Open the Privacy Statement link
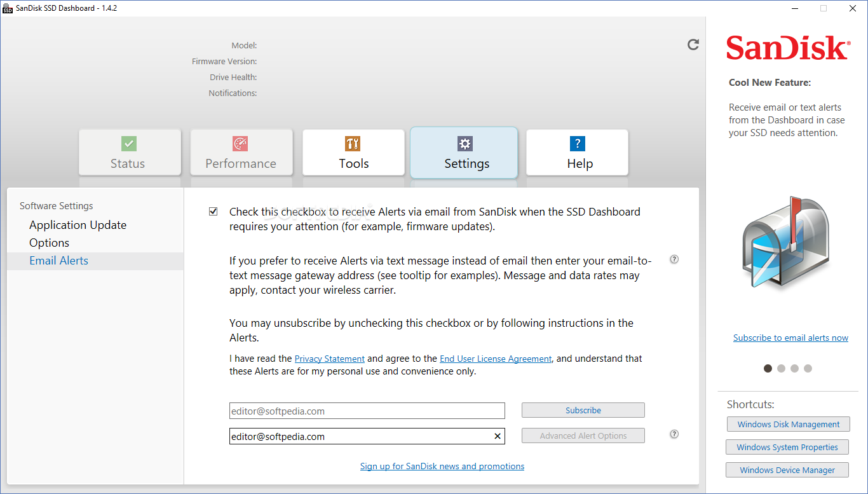The image size is (868, 494). pos(330,359)
